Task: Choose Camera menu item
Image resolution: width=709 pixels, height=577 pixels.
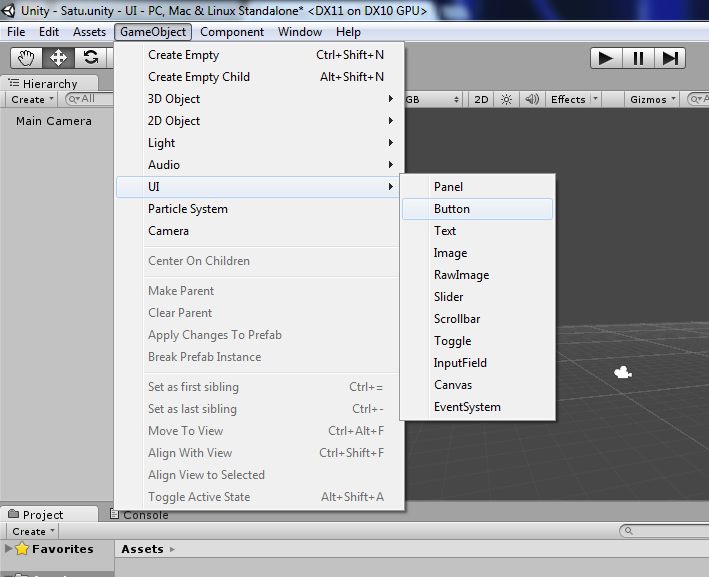Action: pyautogui.click(x=260, y=231)
